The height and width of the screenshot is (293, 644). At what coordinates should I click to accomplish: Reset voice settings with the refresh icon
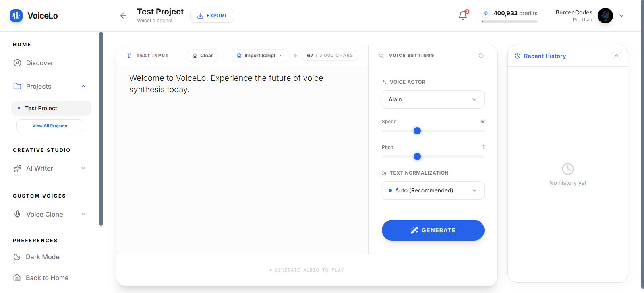click(481, 56)
